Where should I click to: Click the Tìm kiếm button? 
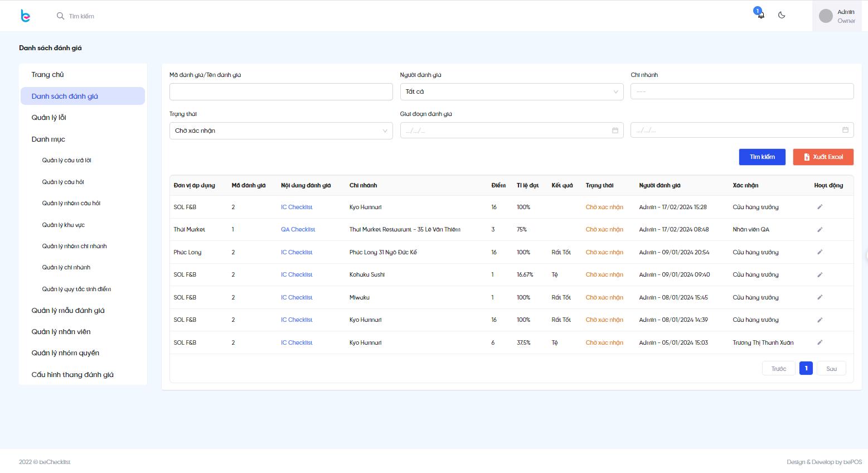[762, 157]
